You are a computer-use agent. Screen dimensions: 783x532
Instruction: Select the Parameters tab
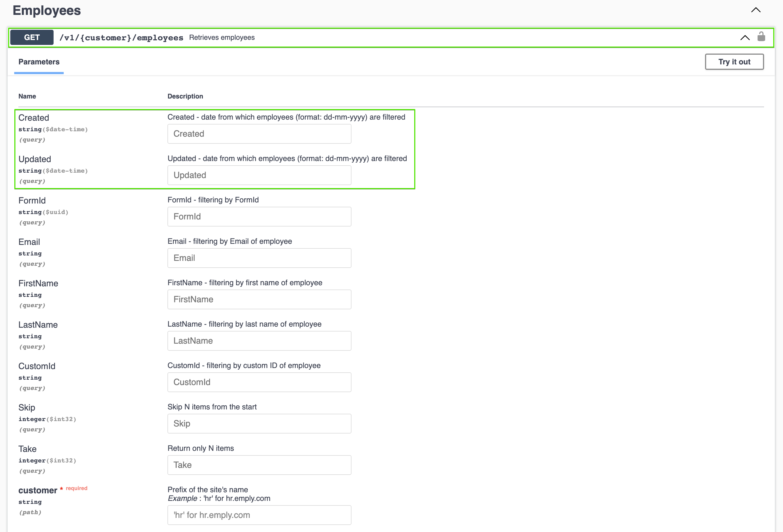[39, 62]
